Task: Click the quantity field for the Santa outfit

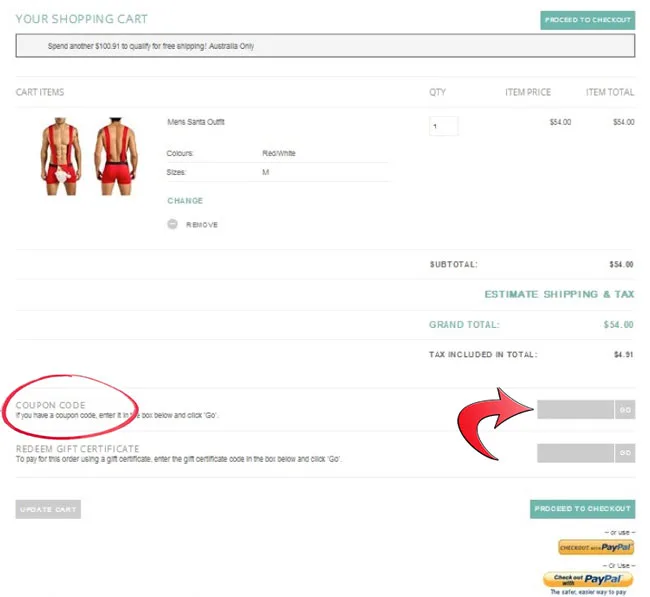Action: click(x=443, y=126)
